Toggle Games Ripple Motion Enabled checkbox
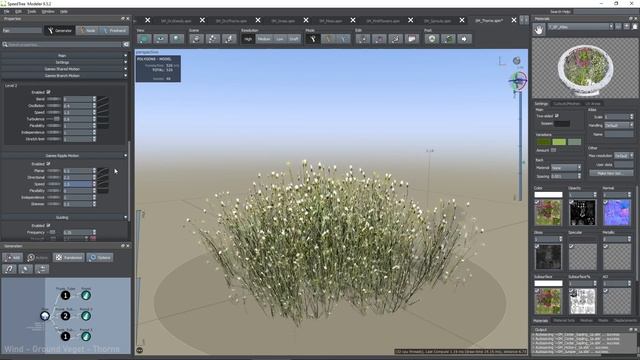The width and height of the screenshot is (640, 360). click(x=48, y=164)
